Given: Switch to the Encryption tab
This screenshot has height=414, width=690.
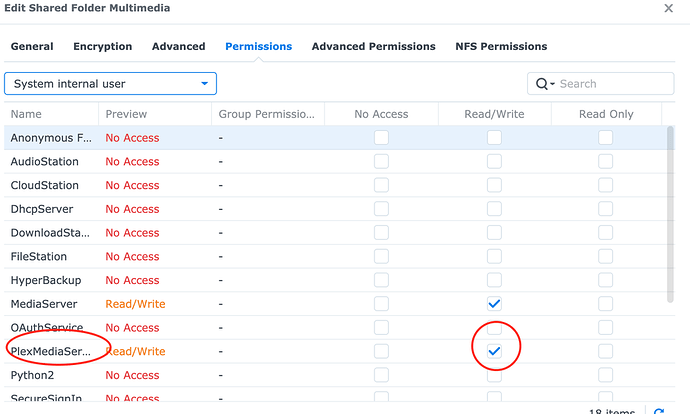Looking at the screenshot, I should click(x=103, y=46).
